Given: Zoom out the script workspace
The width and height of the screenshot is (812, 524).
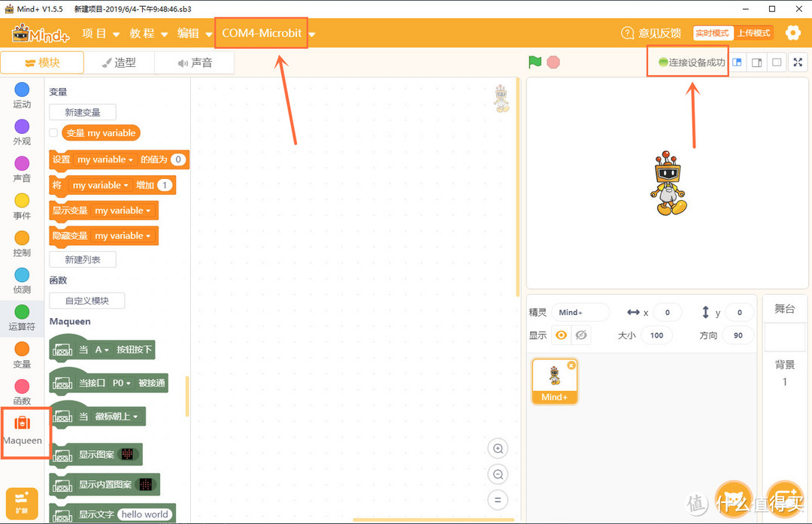Looking at the screenshot, I should [x=498, y=474].
